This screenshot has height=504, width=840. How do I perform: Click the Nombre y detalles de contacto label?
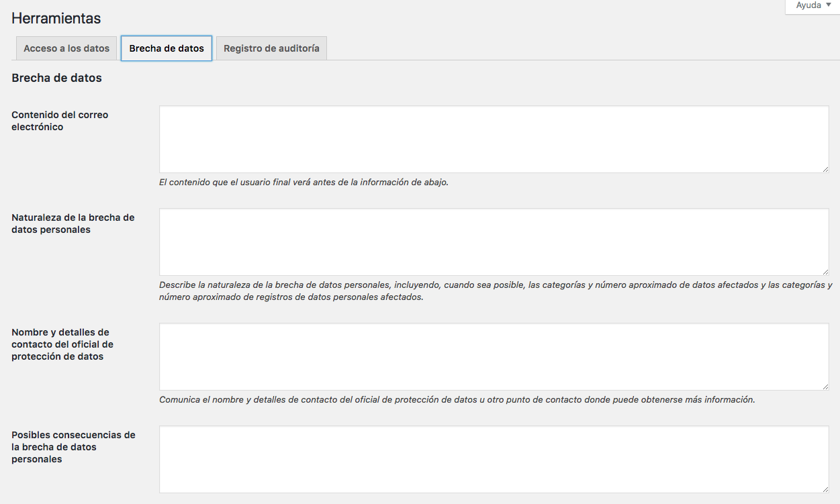pyautogui.click(x=62, y=344)
